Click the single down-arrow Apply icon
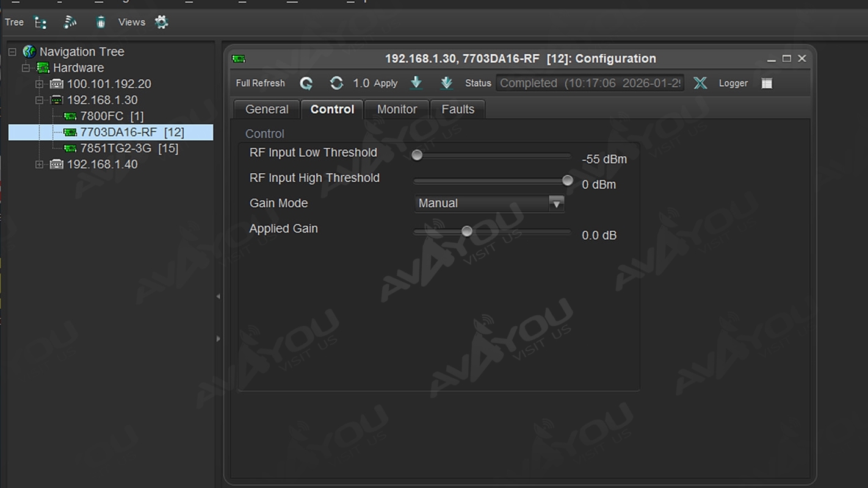This screenshot has width=868, height=488. pos(416,83)
